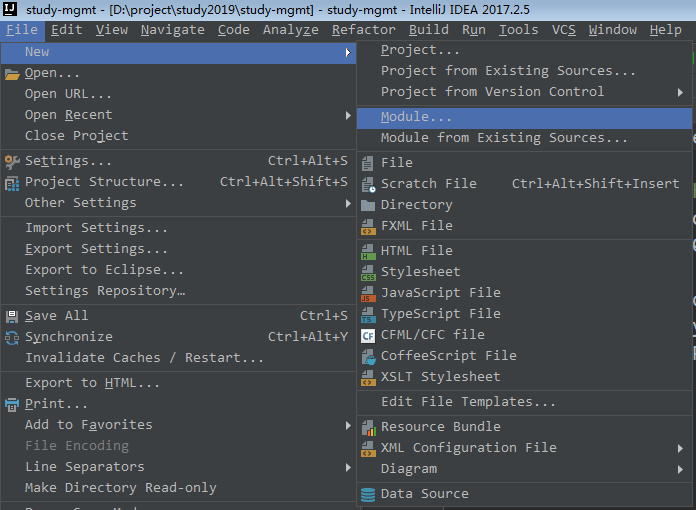The image size is (696, 510).
Task: Click the Open folder icon
Action: 12,74
